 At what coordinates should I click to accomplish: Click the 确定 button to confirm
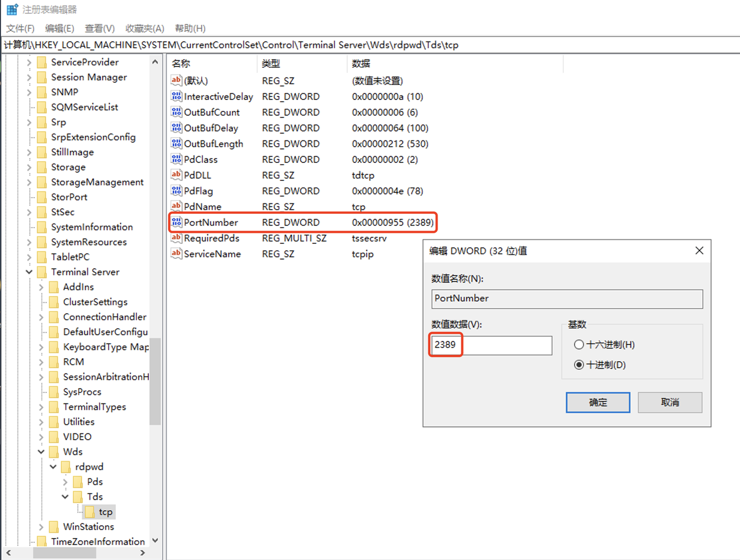click(x=598, y=403)
